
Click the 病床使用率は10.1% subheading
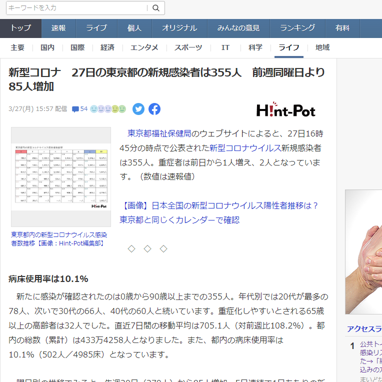[x=48, y=279]
